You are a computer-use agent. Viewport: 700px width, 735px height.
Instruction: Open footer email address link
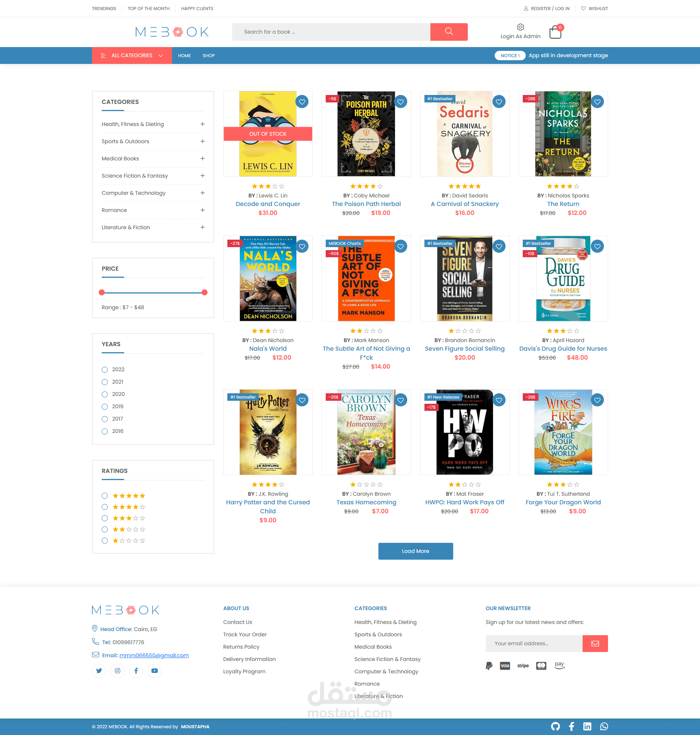tap(154, 655)
